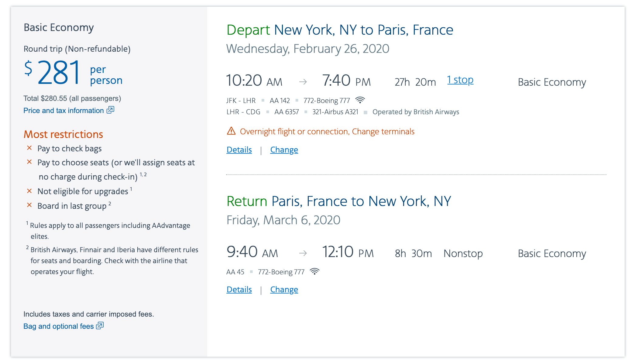635x364 pixels.
Task: Click the $281 per person price
Action: click(x=59, y=73)
